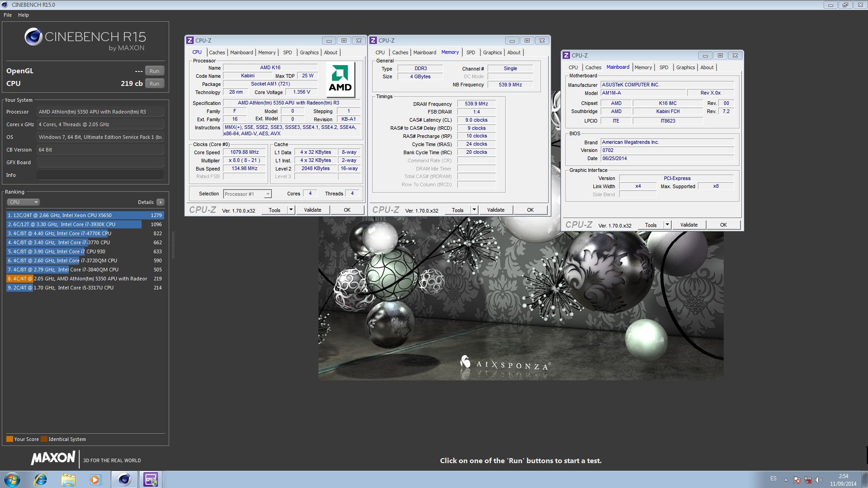Switch to CPU-Z taskbar icon
The image size is (868, 488).
point(151,479)
